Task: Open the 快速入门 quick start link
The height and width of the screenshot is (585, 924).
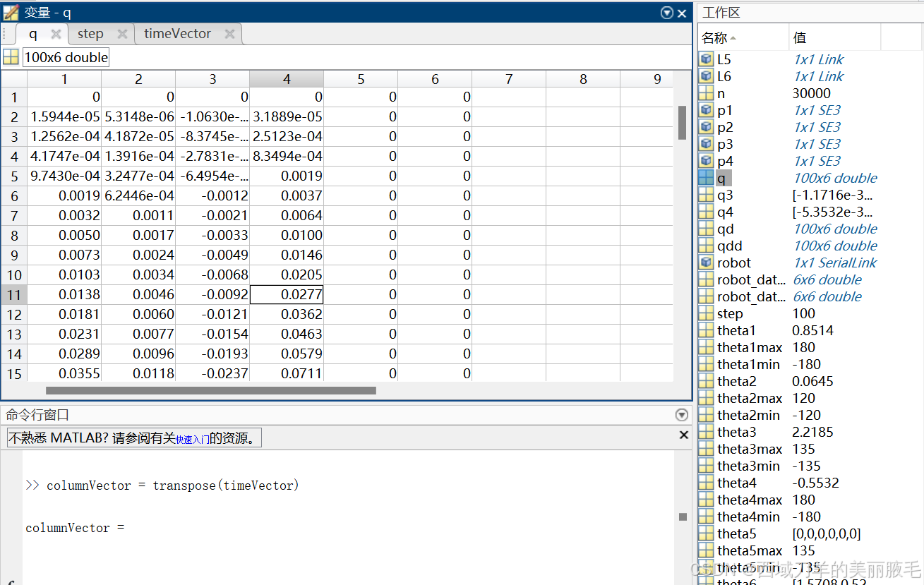Action: [x=192, y=439]
